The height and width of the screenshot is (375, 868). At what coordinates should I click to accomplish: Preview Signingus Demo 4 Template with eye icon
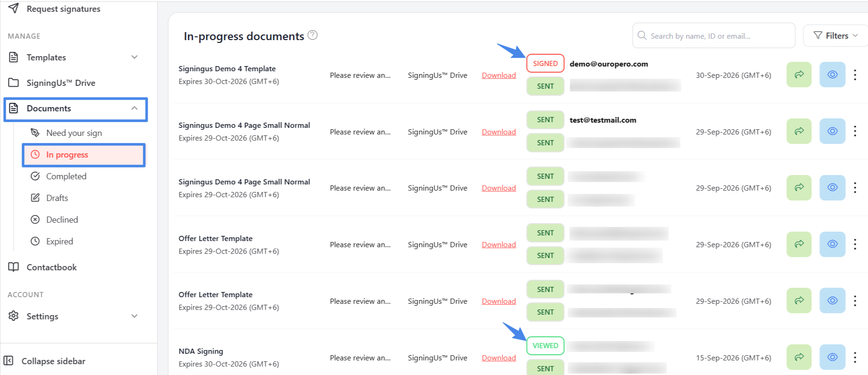833,75
